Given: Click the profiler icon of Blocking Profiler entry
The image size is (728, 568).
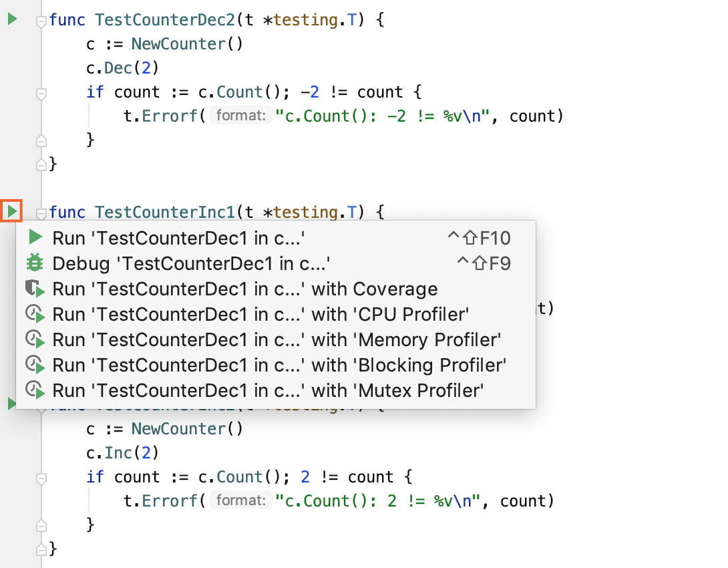Looking at the screenshot, I should (35, 366).
